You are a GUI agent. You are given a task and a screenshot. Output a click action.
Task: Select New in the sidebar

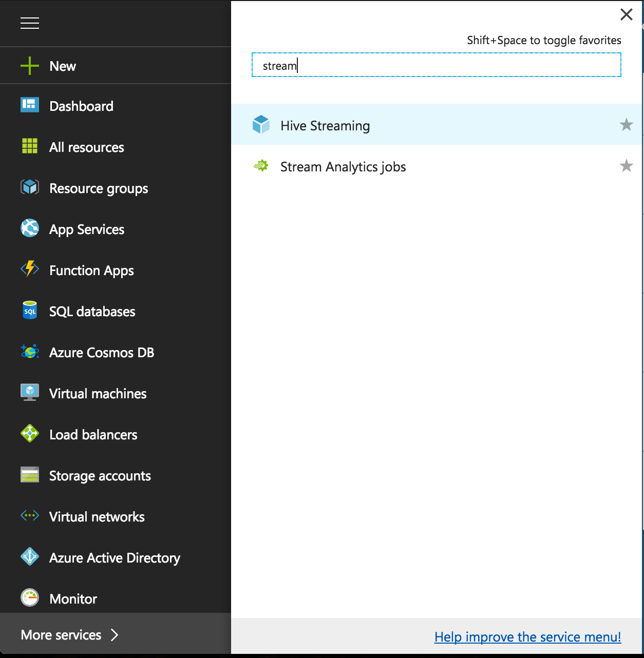point(63,66)
